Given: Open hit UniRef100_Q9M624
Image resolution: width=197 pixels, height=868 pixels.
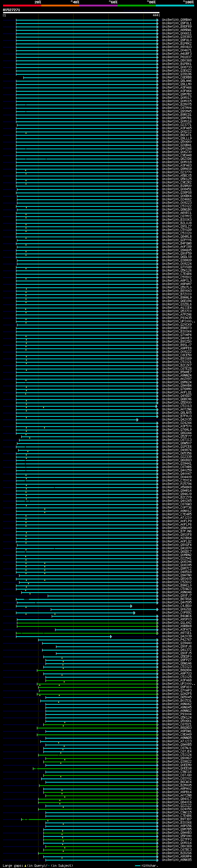Looking at the screenshot, I should [x=177, y=382].
